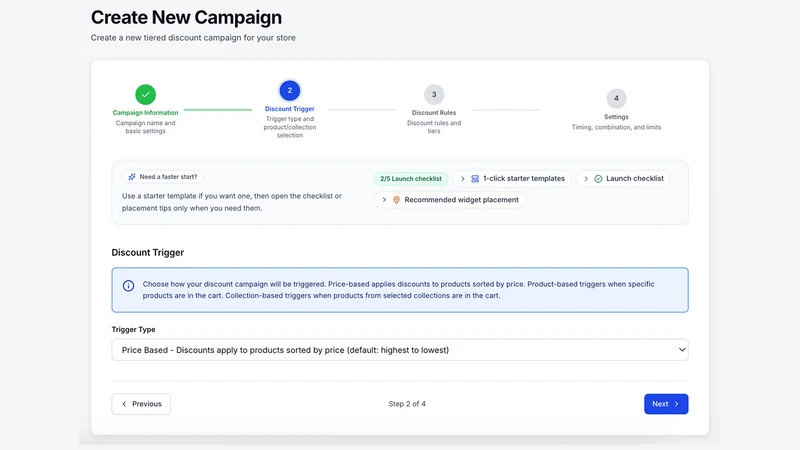Go back with the Previous button
The width and height of the screenshot is (800, 450).
pos(141,404)
